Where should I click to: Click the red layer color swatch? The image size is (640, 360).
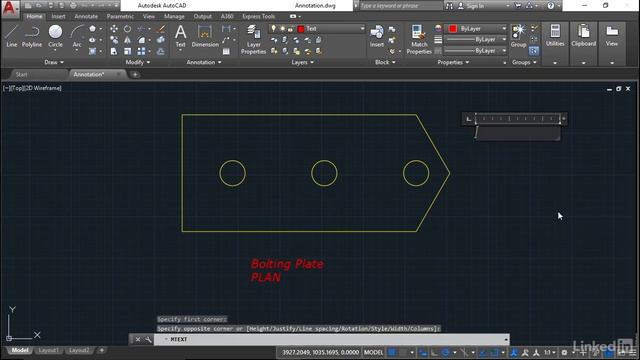(301, 29)
